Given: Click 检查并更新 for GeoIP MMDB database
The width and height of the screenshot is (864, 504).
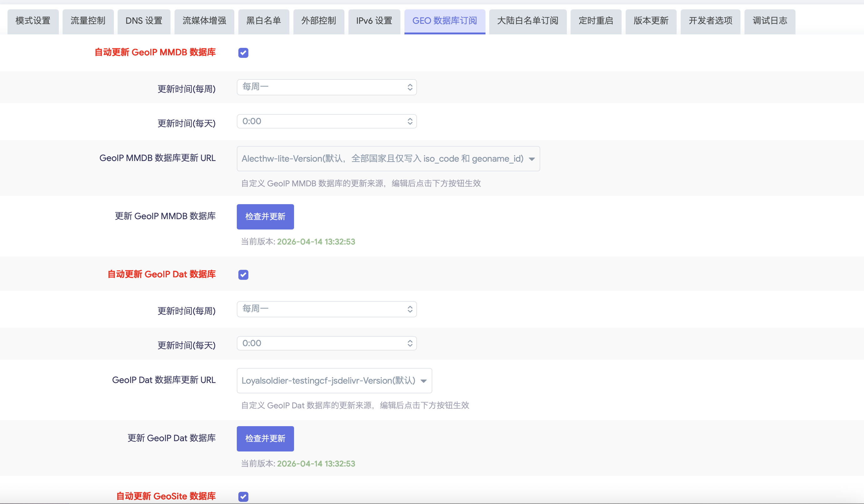Looking at the screenshot, I should (x=265, y=217).
